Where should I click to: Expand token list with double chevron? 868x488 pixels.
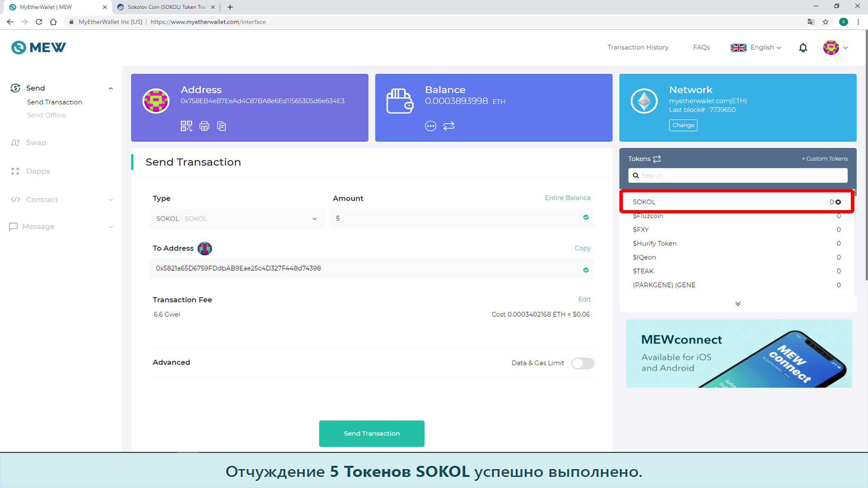click(738, 304)
